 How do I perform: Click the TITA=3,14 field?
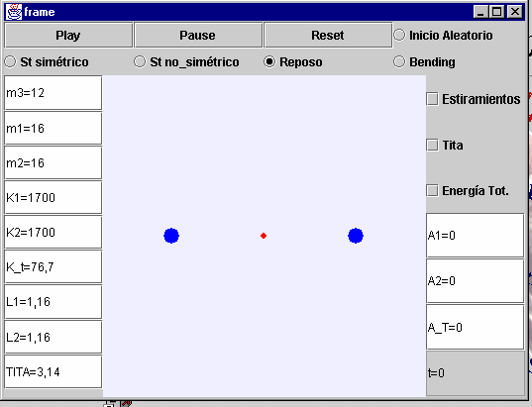(53, 371)
